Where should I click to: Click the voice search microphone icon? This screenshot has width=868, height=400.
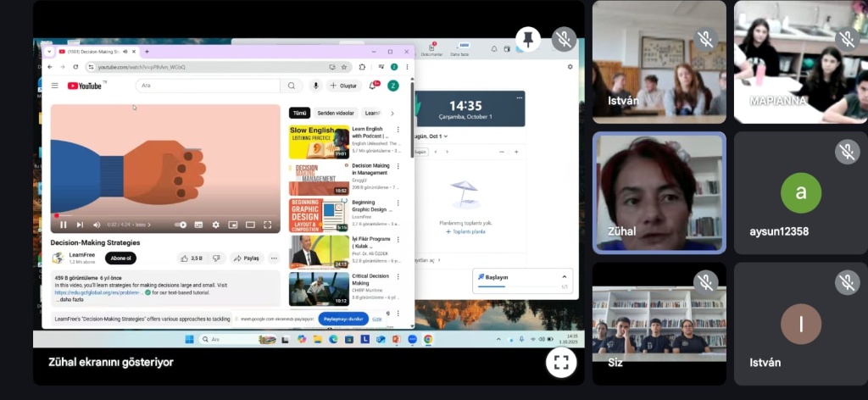[315, 86]
